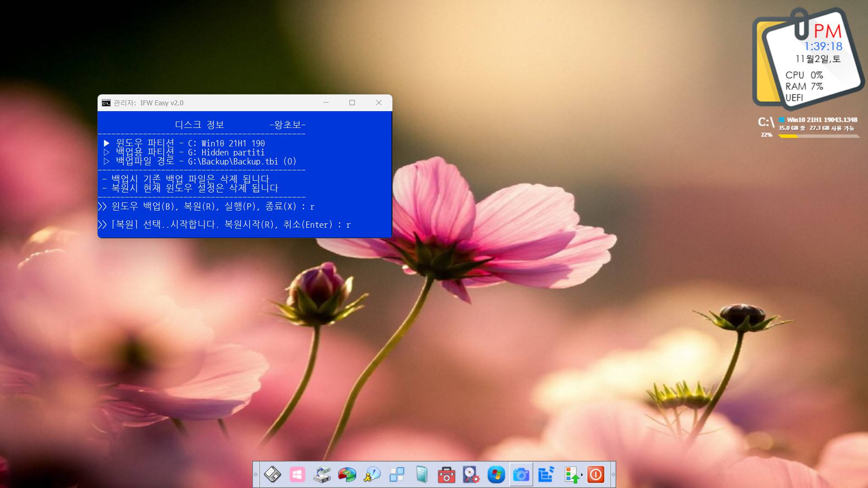This screenshot has width=868, height=488.
Task: Click the hollow triangle before 백업파일 경로
Action: click(107, 161)
